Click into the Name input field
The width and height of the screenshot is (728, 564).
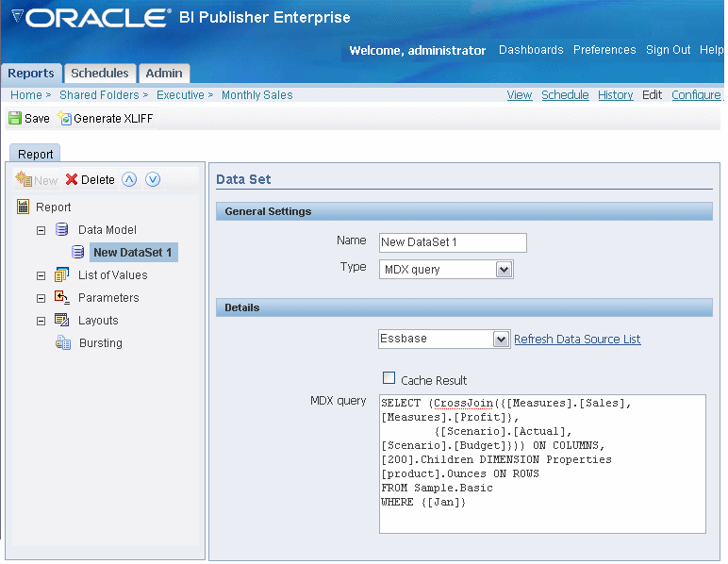pyautogui.click(x=453, y=242)
